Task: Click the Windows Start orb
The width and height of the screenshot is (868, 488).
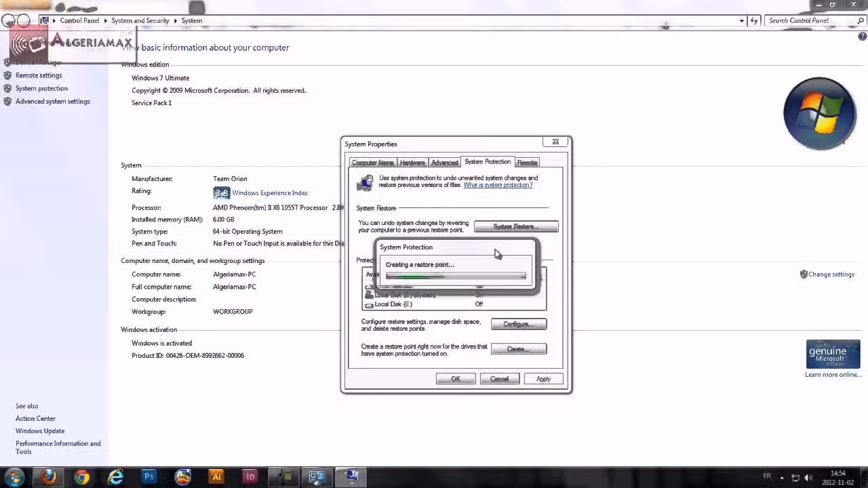Action: [x=14, y=476]
